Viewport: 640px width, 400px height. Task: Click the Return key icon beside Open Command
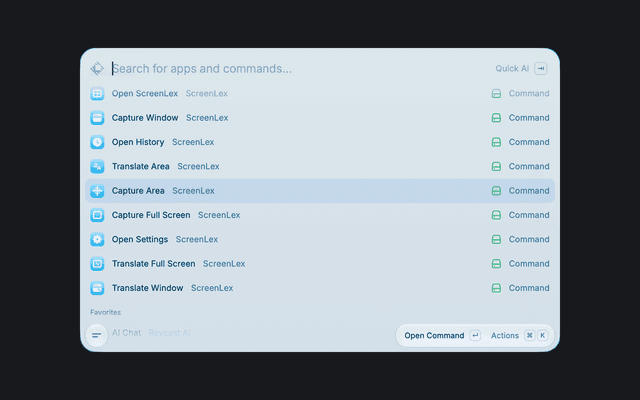point(475,336)
